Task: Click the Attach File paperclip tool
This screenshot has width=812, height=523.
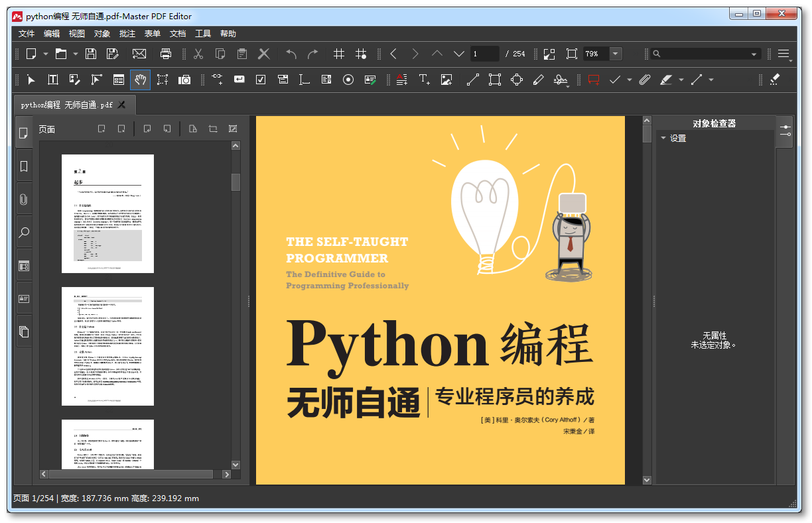Action: tap(644, 80)
